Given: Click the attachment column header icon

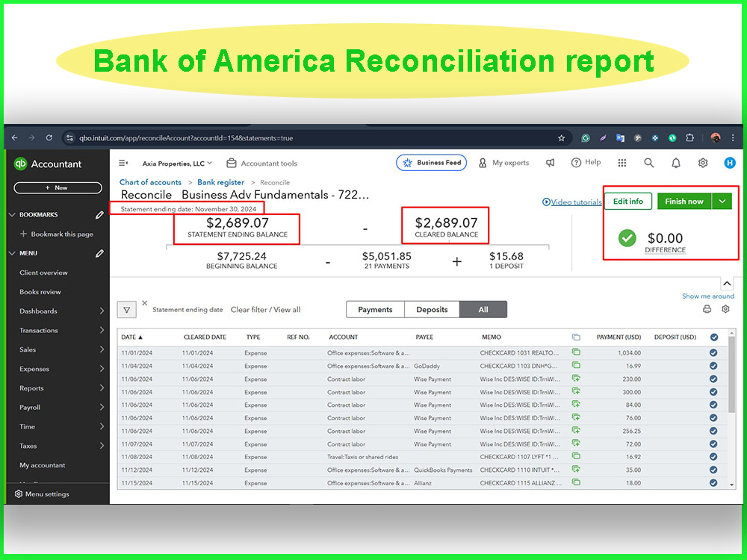Looking at the screenshot, I should click(x=576, y=337).
